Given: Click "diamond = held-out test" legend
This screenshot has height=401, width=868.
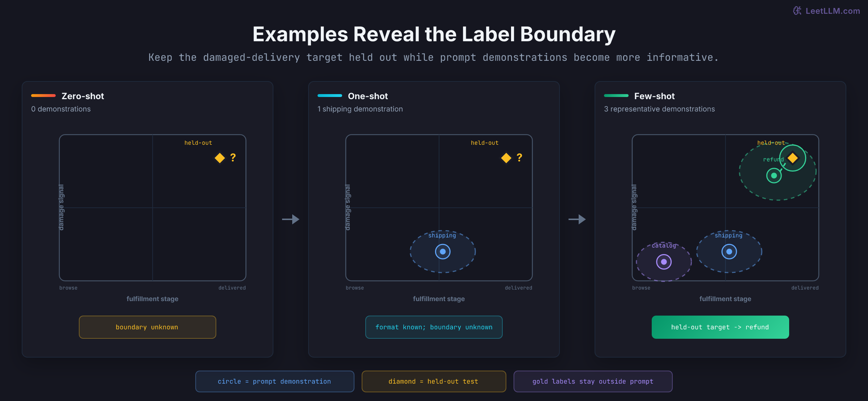Looking at the screenshot, I should point(434,381).
